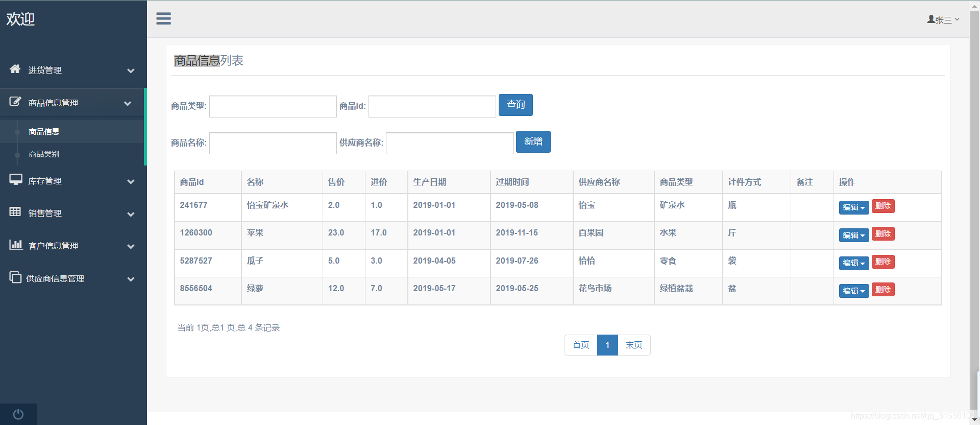Open the 商品信息管理 menu
Screen dimensions: 980x425
(x=72, y=103)
